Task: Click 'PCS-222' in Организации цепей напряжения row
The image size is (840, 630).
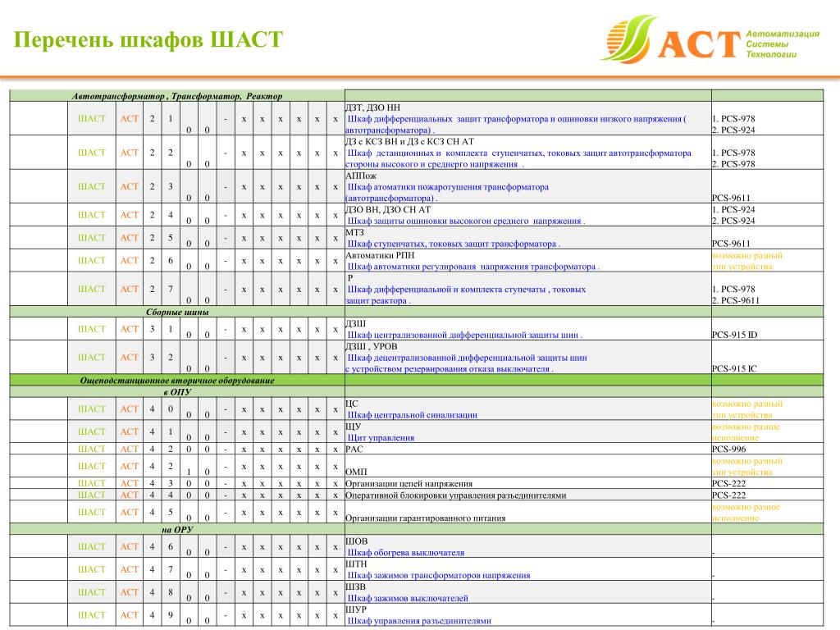Action: coord(729,484)
